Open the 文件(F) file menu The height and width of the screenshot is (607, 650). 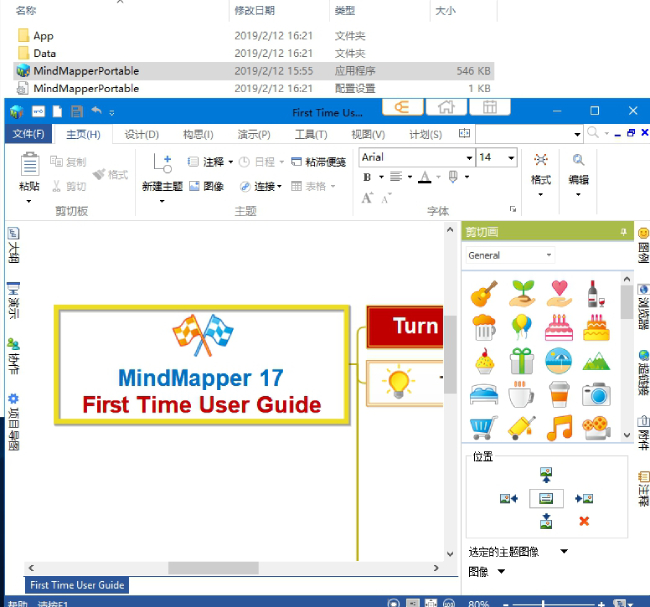(x=28, y=134)
